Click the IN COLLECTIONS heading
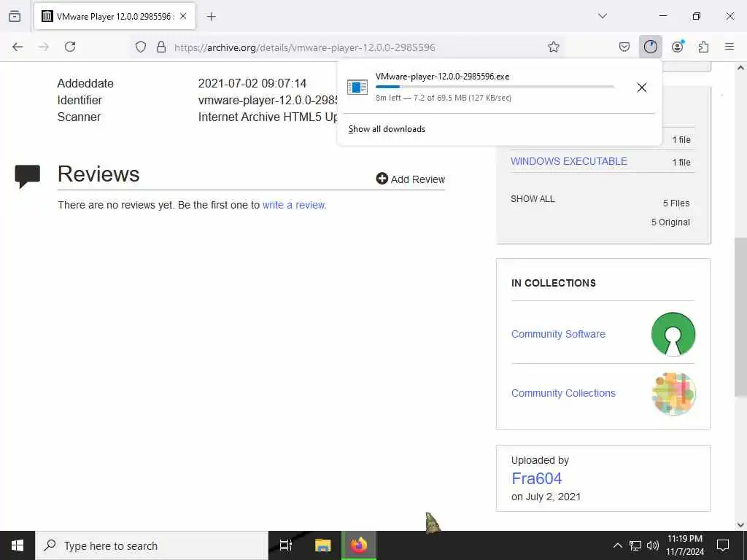Screen dimensions: 747x560 click(554, 283)
